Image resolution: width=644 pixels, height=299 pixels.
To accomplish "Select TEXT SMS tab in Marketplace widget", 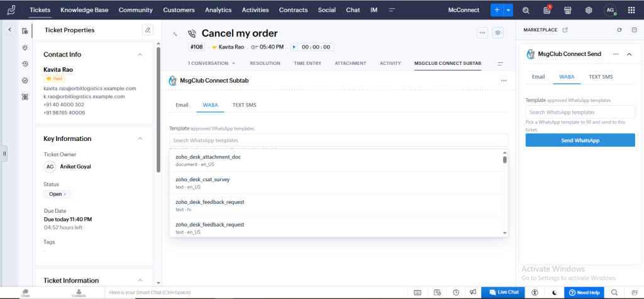I will coord(601,77).
